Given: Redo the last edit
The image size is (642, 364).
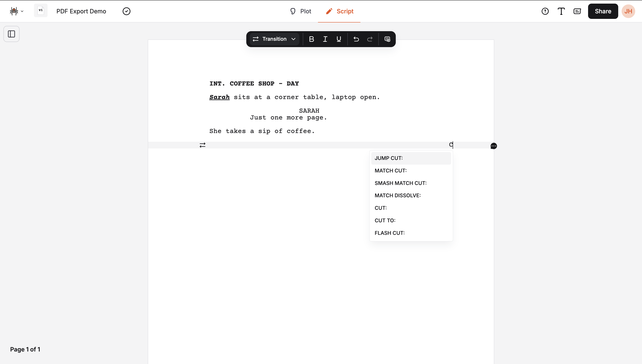Looking at the screenshot, I should click(370, 39).
